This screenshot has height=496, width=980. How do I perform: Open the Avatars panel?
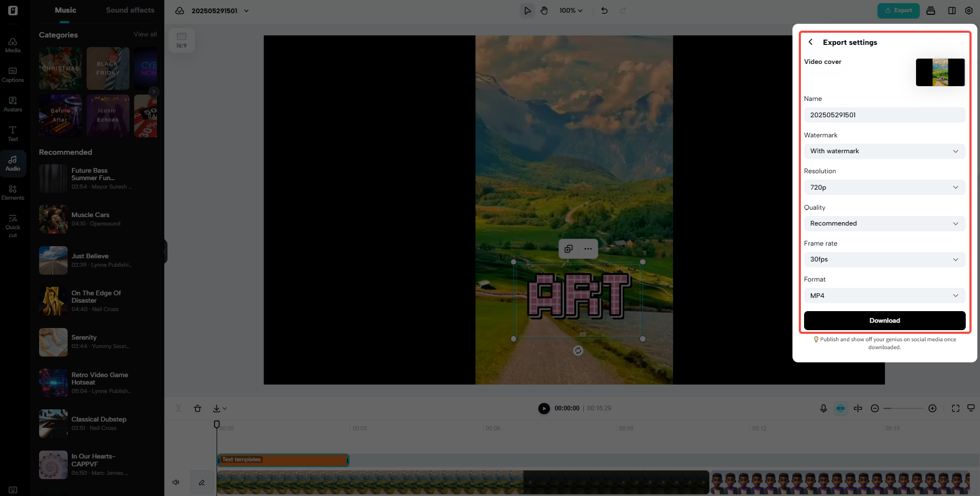13,105
